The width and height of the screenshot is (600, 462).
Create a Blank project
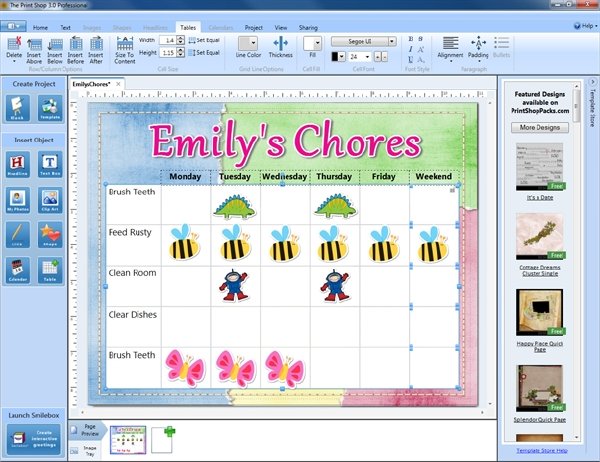point(17,108)
